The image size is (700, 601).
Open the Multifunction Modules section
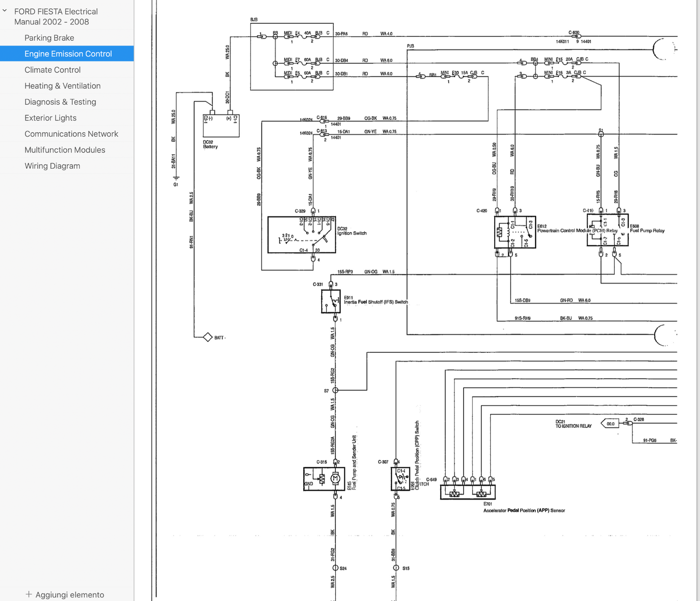pyautogui.click(x=64, y=150)
